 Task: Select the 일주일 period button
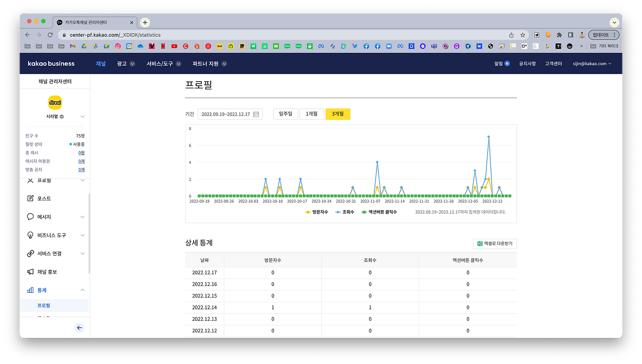[286, 114]
